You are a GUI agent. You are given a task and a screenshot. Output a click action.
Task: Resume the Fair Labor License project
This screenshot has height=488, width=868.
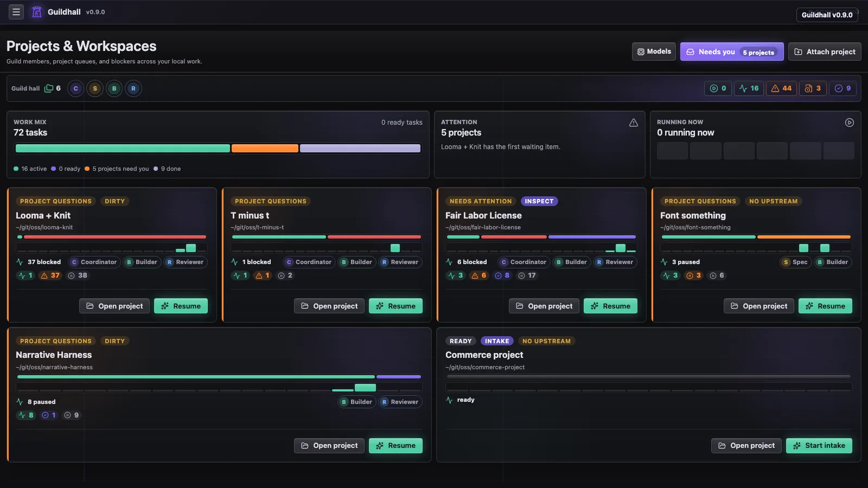(610, 306)
